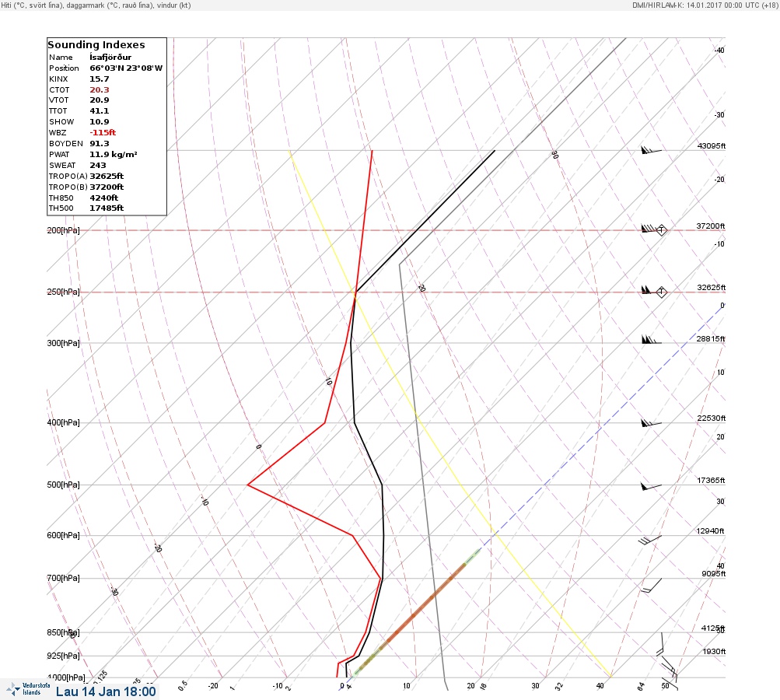Click the TH850 value 4240ft

[x=103, y=198]
